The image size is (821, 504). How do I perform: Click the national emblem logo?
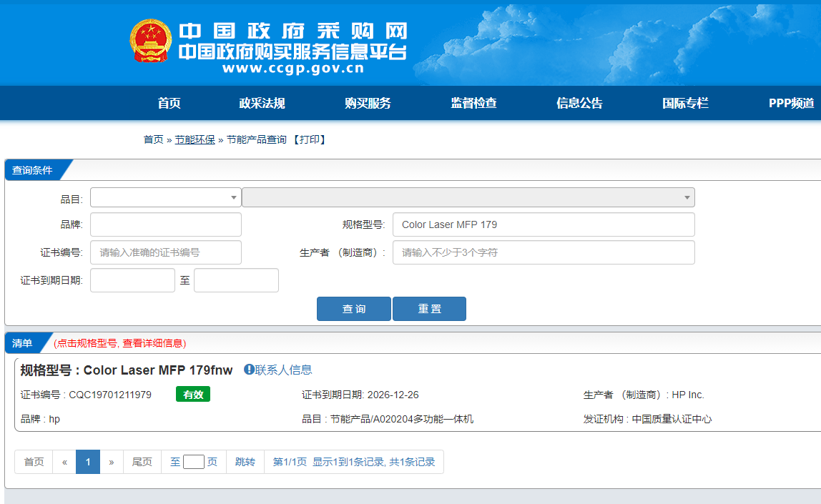(x=151, y=41)
